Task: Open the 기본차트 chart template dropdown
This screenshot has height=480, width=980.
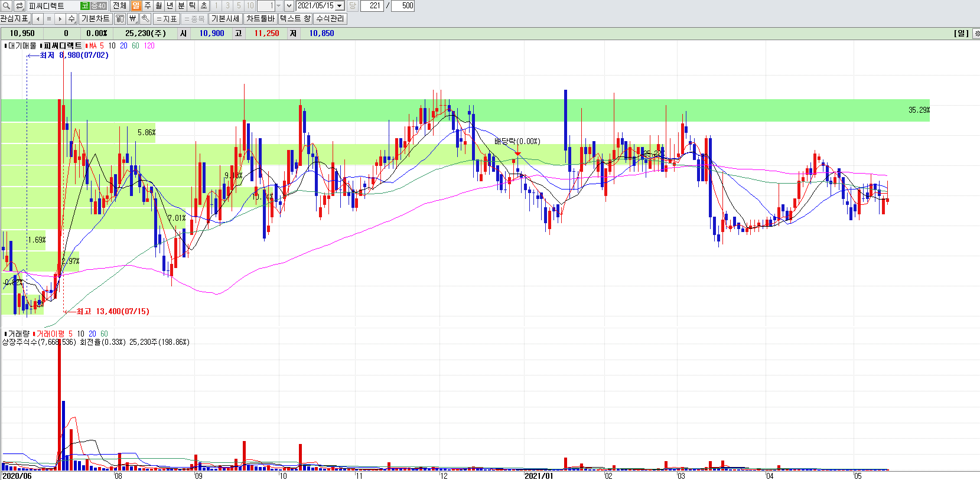Action: (95, 19)
